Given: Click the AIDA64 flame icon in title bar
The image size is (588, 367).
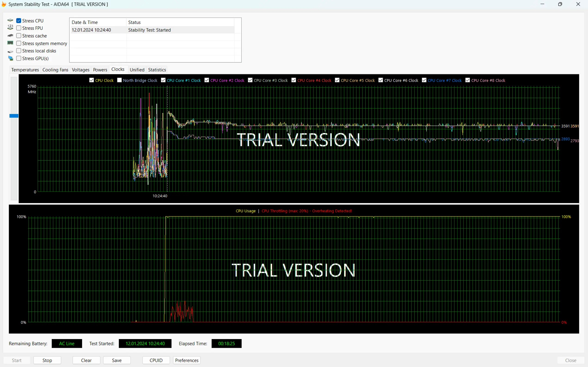Looking at the screenshot, I should 4,4.
